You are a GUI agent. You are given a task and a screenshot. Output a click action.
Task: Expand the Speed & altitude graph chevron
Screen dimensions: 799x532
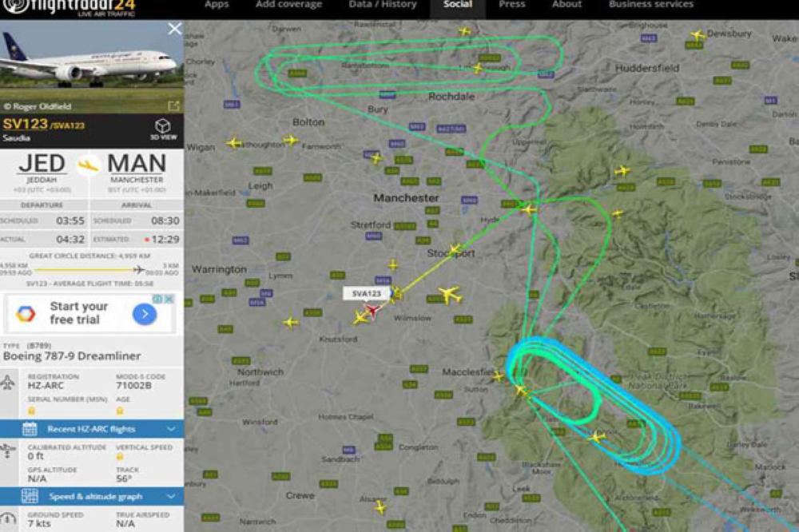[x=171, y=496]
